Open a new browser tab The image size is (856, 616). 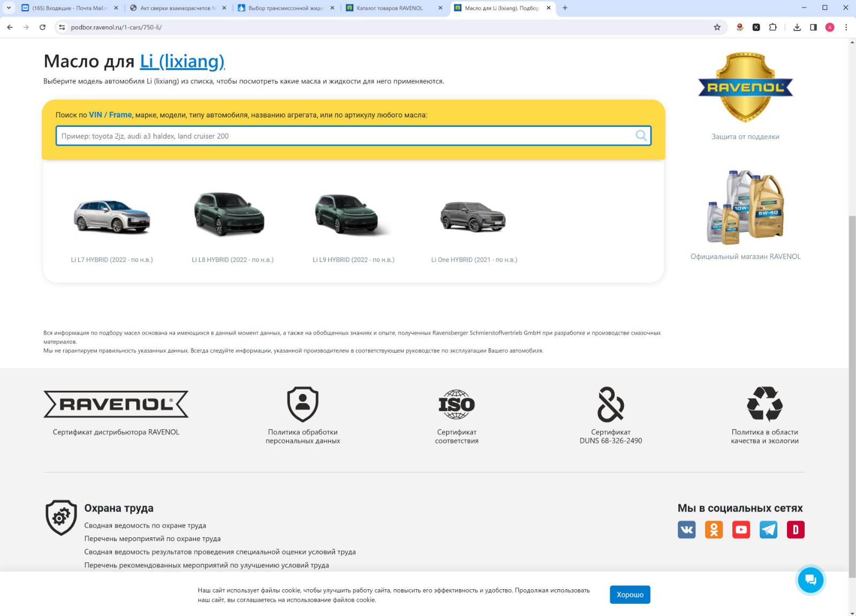tap(565, 8)
